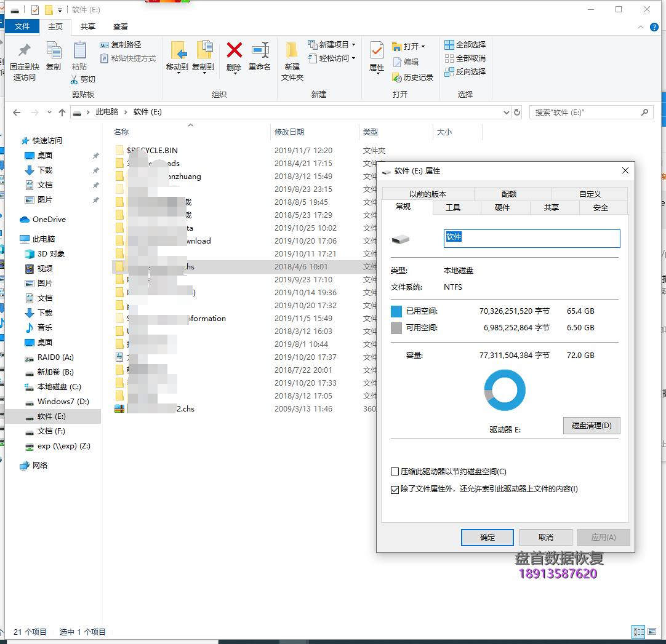Click the New Folder icon
Viewport: 666px width, 644px height.
click(292, 50)
